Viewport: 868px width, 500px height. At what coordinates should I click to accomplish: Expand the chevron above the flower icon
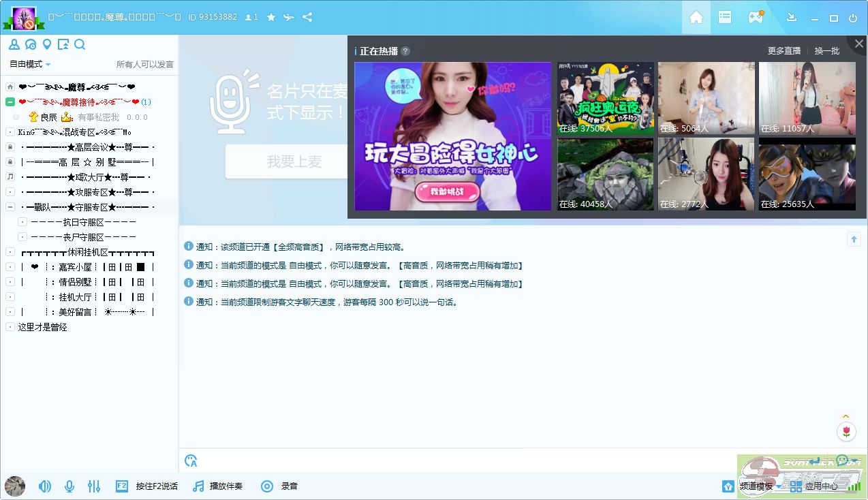coord(846,416)
